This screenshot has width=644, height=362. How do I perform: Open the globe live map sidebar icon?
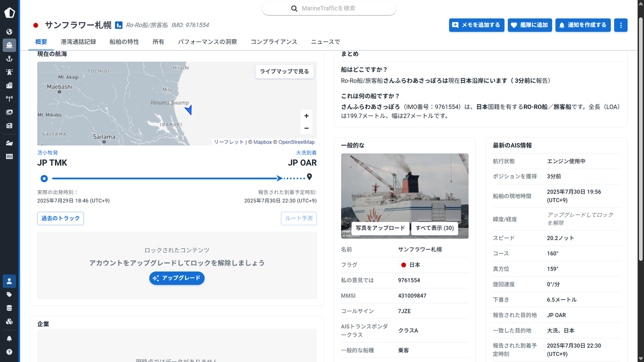click(9, 32)
